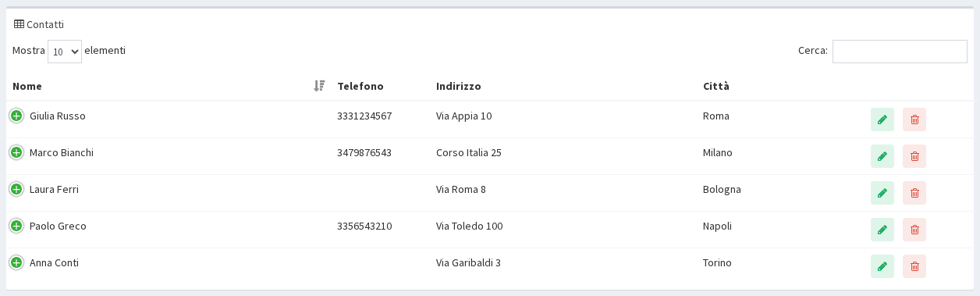980x296 pixels.
Task: Expand Paolo Greco row details
Action: [16, 226]
